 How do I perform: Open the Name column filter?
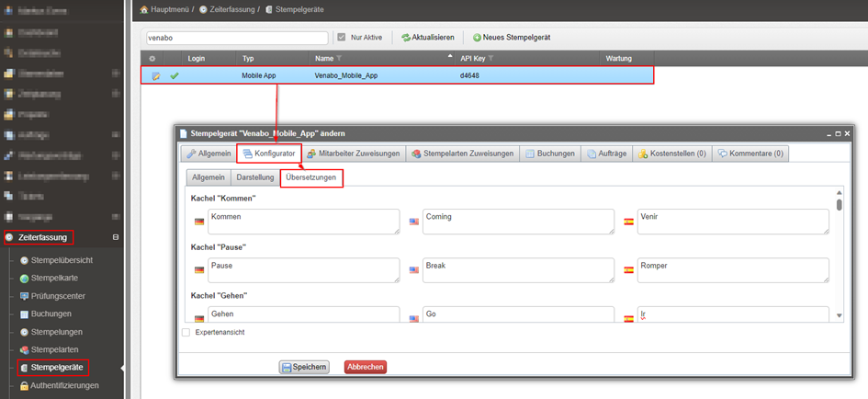point(339,59)
